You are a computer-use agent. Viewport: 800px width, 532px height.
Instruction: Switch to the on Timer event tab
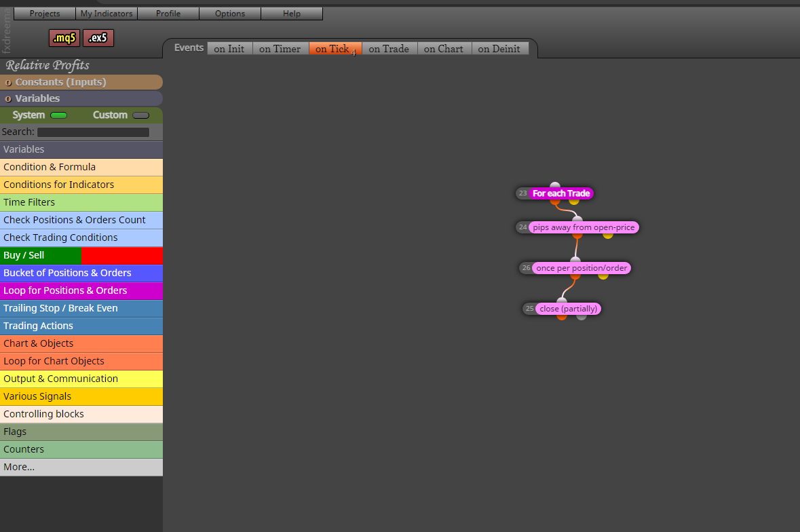[280, 48]
